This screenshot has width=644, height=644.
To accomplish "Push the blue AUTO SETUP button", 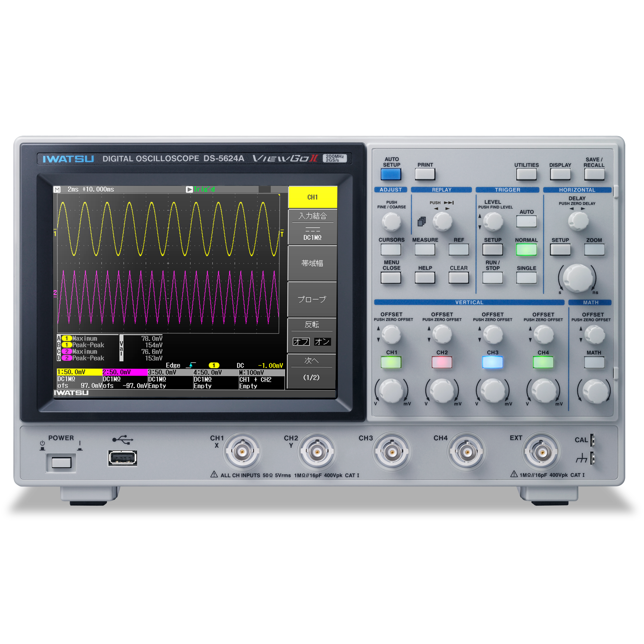I will tap(391, 174).
